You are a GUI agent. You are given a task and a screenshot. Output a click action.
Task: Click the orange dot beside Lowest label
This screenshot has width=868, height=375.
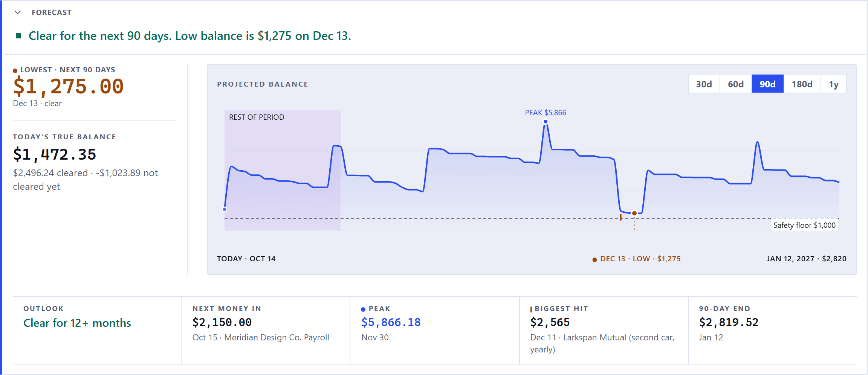click(x=15, y=70)
